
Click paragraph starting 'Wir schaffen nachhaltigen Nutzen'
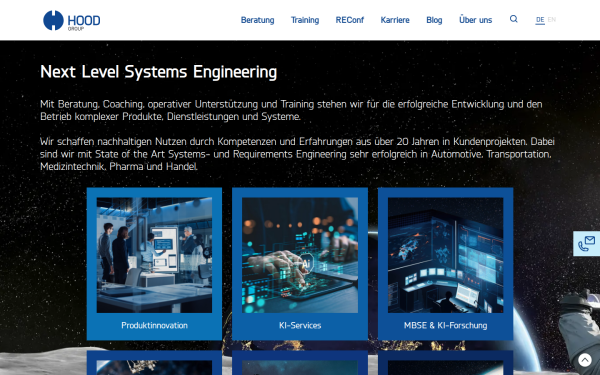tap(297, 154)
